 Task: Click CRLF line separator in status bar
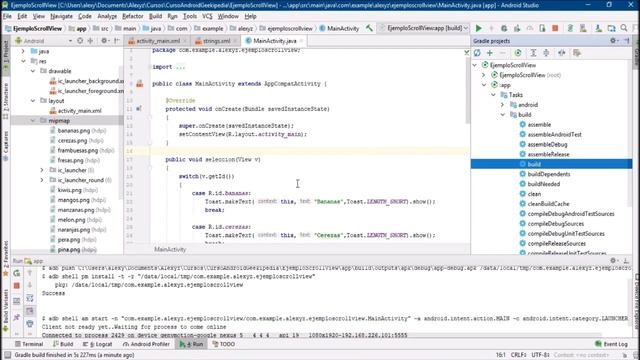(518, 355)
